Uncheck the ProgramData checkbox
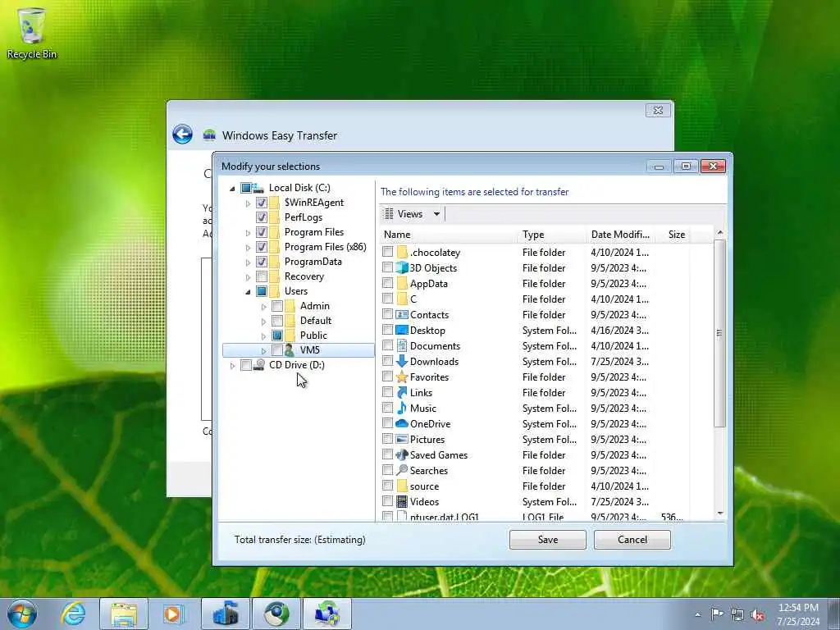Viewport: 840px width, 630px height. coord(262,262)
